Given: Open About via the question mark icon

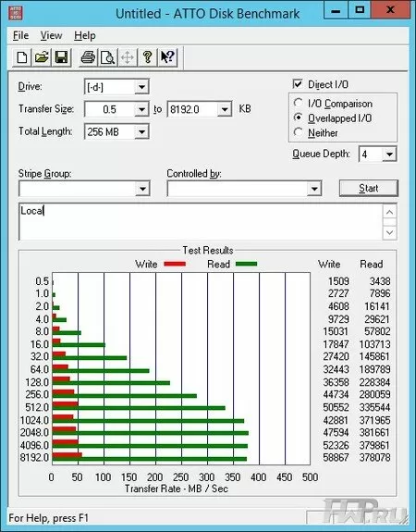Looking at the screenshot, I should click(x=148, y=57).
